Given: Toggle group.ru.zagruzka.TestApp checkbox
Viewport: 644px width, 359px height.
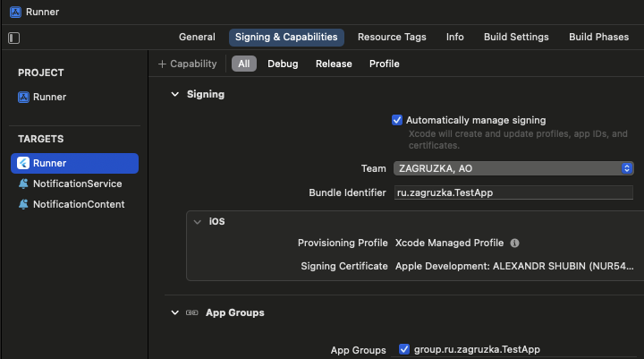Looking at the screenshot, I should (x=404, y=349).
